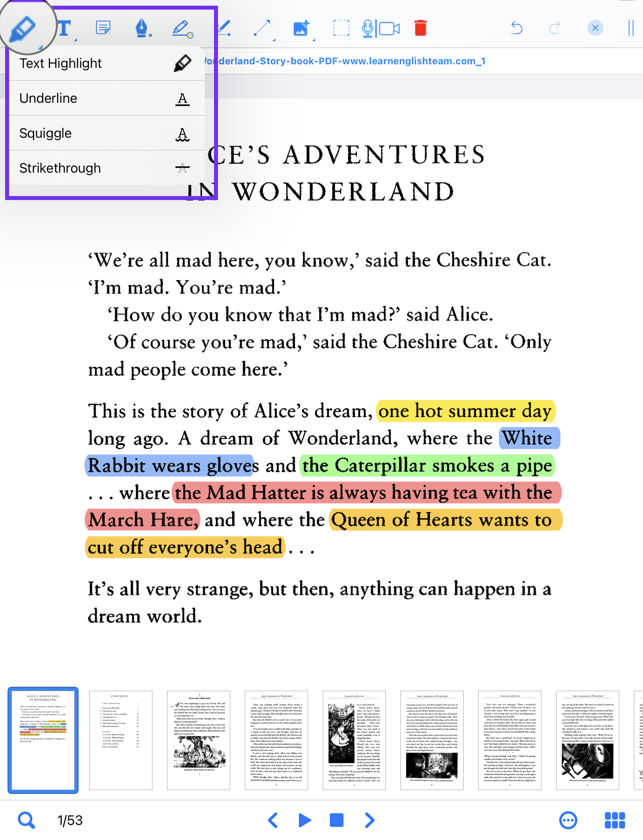
Task: Close the annotation toolbar
Action: (x=595, y=28)
